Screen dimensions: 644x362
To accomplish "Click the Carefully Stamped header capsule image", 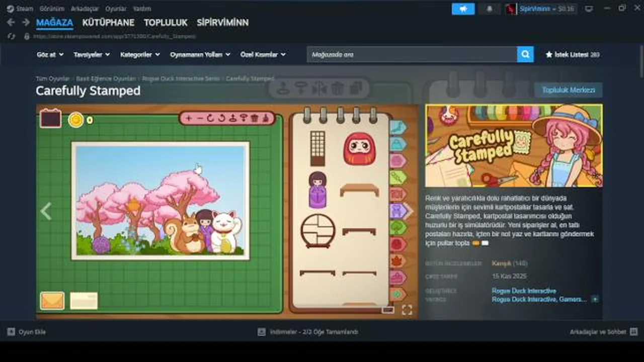I will 514,146.
